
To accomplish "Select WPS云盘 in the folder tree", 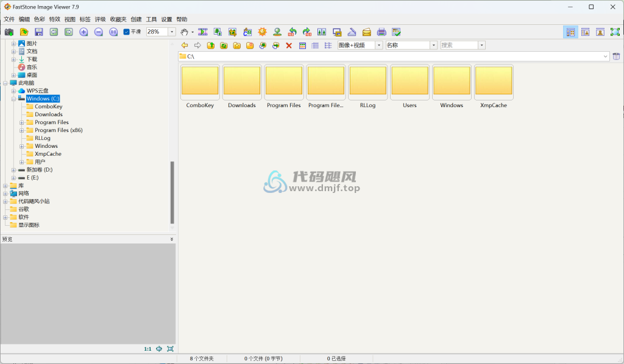I will 37,91.
